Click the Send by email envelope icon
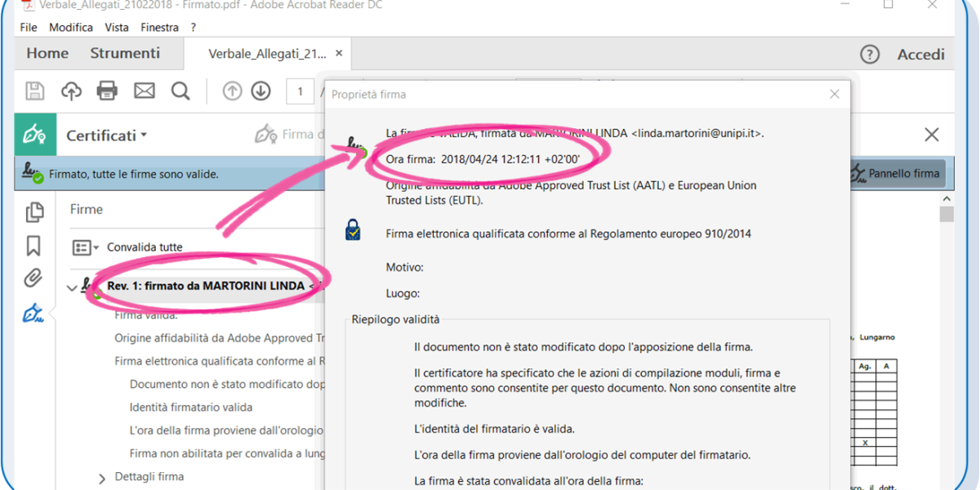This screenshot has height=490, width=980. pos(145,91)
